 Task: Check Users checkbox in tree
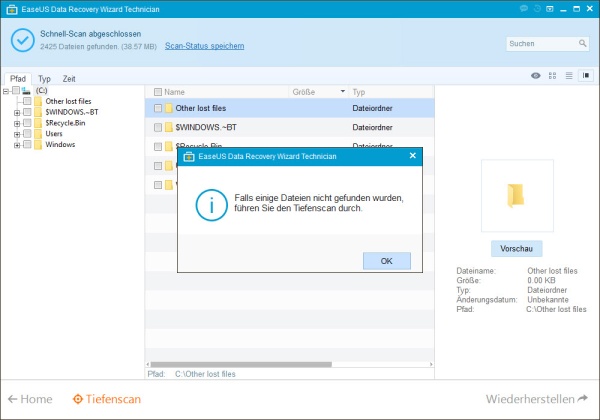click(x=27, y=133)
